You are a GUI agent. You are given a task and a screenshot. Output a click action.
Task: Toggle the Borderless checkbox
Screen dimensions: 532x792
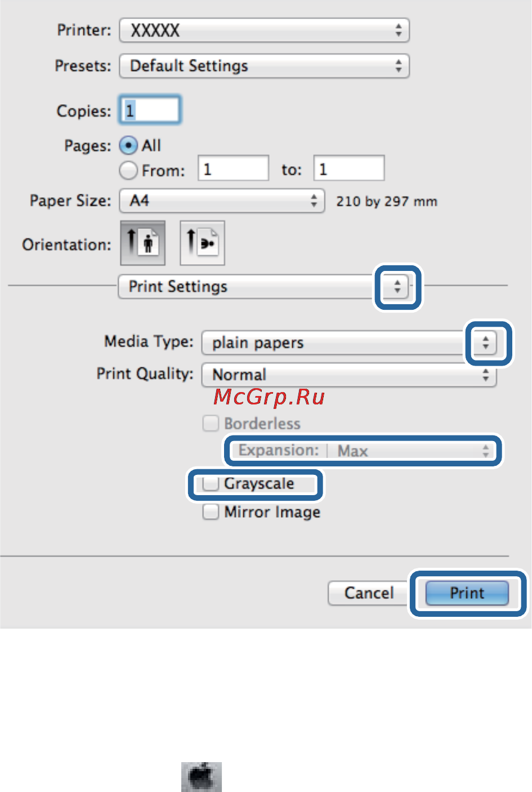[211, 424]
